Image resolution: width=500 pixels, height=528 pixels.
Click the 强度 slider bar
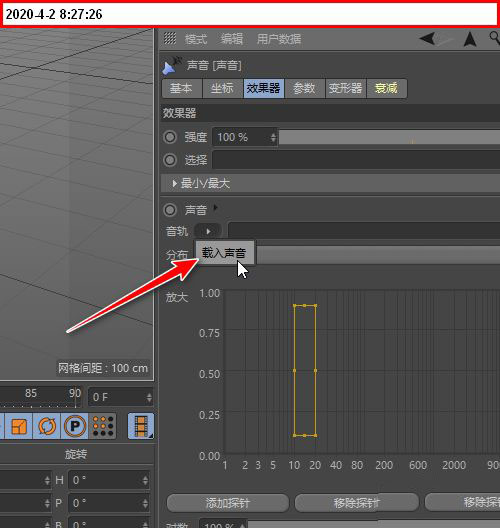pyautogui.click(x=390, y=137)
